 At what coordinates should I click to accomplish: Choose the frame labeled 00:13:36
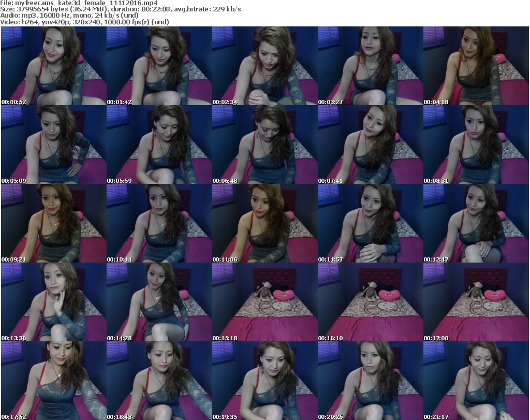point(54,302)
